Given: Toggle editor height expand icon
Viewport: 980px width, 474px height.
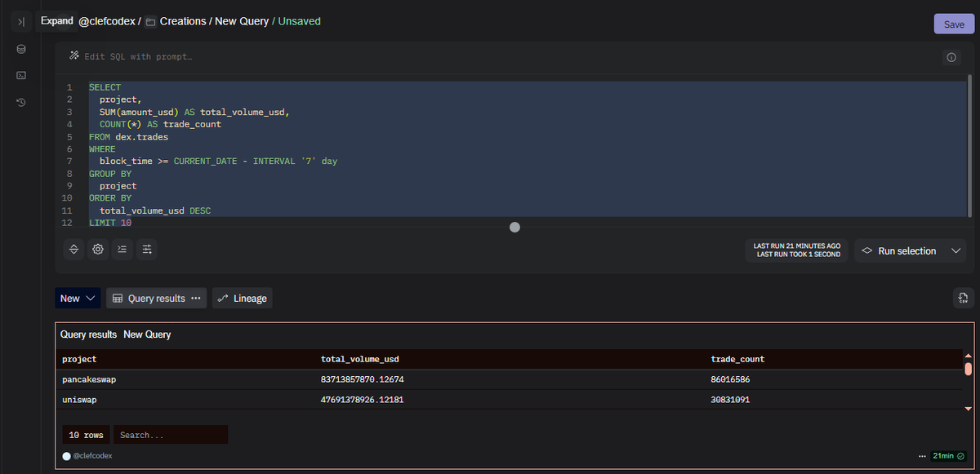Looking at the screenshot, I should [x=73, y=249].
